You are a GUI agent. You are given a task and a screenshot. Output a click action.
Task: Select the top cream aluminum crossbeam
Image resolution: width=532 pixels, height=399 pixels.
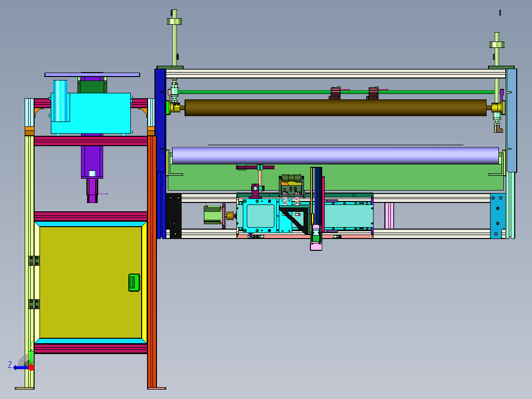click(336, 74)
